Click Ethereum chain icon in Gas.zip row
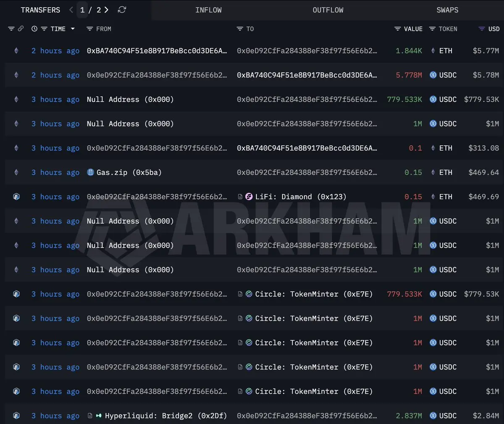The image size is (504, 424). [16, 172]
